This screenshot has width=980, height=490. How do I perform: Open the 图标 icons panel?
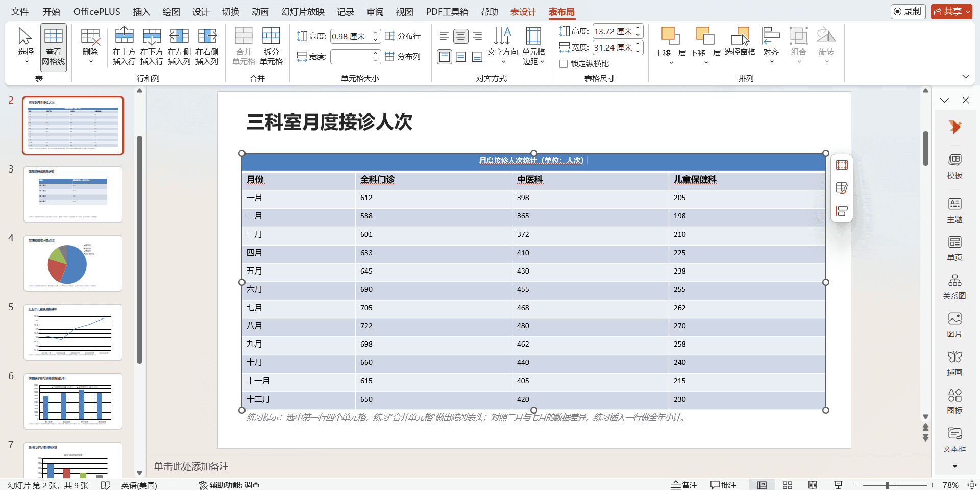[954, 401]
